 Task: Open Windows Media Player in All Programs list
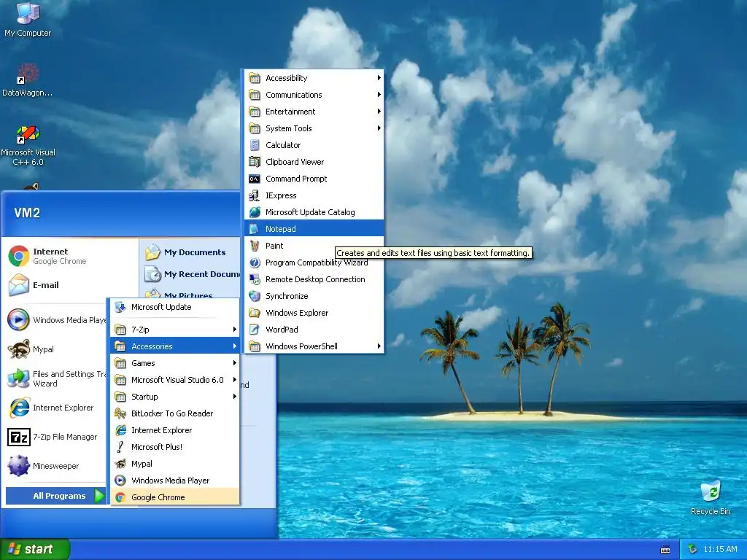click(x=174, y=481)
